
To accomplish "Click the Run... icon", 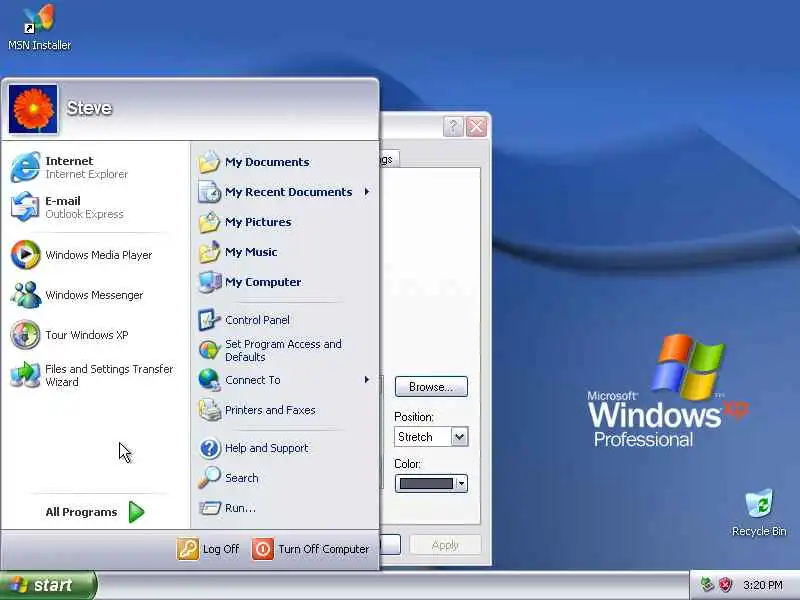I will pos(209,508).
